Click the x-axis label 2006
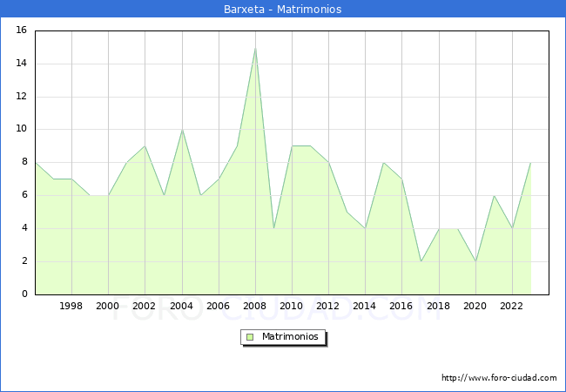The width and height of the screenshot is (566, 392). point(218,306)
